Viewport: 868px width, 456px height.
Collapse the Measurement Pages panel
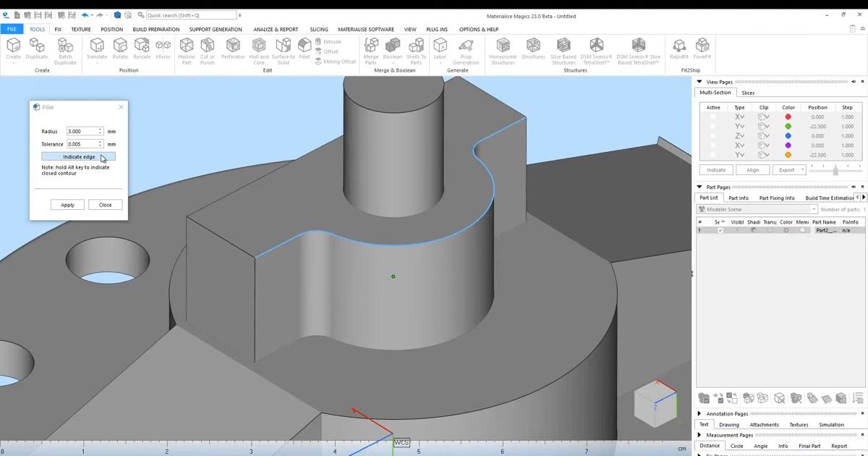tap(699, 435)
